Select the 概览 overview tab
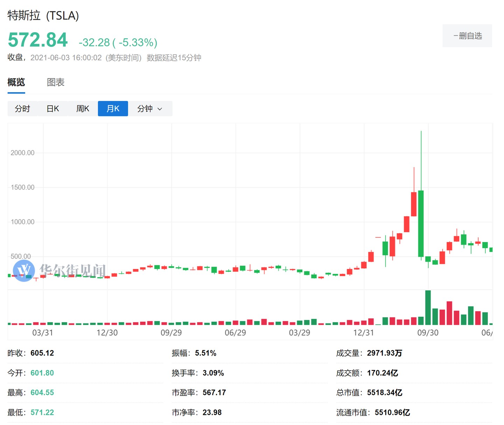This screenshot has width=504, height=425. [x=16, y=82]
